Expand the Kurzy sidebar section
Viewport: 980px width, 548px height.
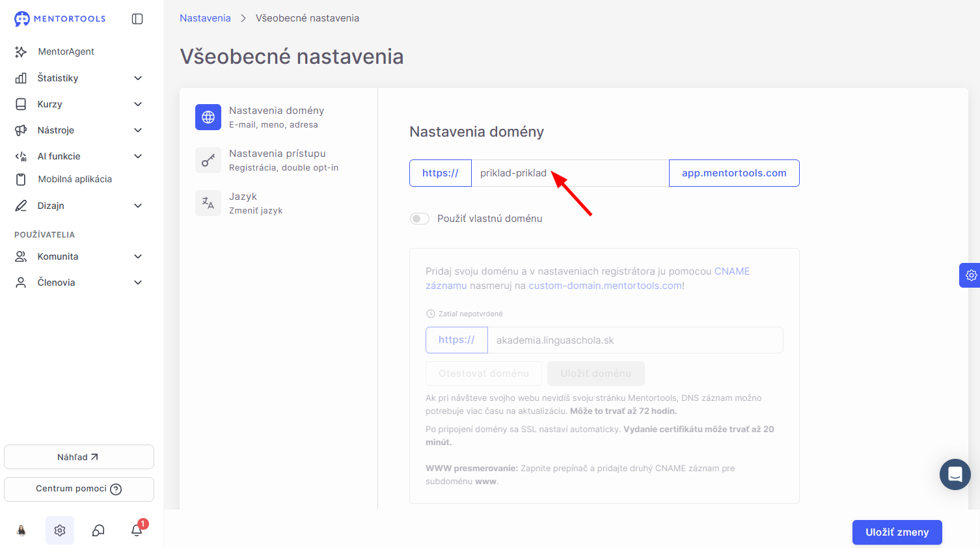pyautogui.click(x=79, y=104)
